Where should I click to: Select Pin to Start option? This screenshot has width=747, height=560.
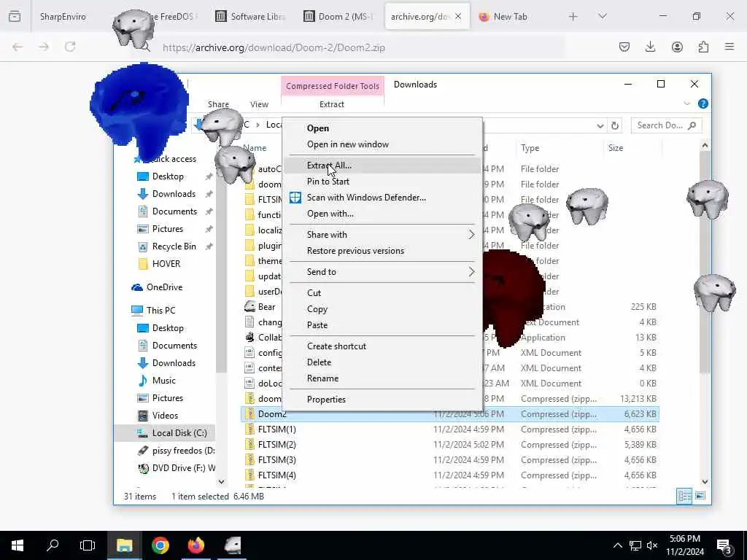[x=381, y=182]
